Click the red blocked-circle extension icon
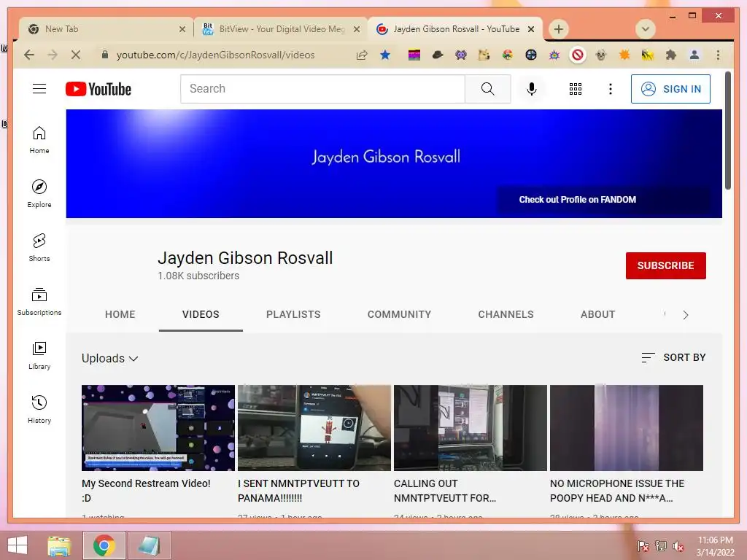Image resolution: width=747 pixels, height=560 pixels. 578,55
